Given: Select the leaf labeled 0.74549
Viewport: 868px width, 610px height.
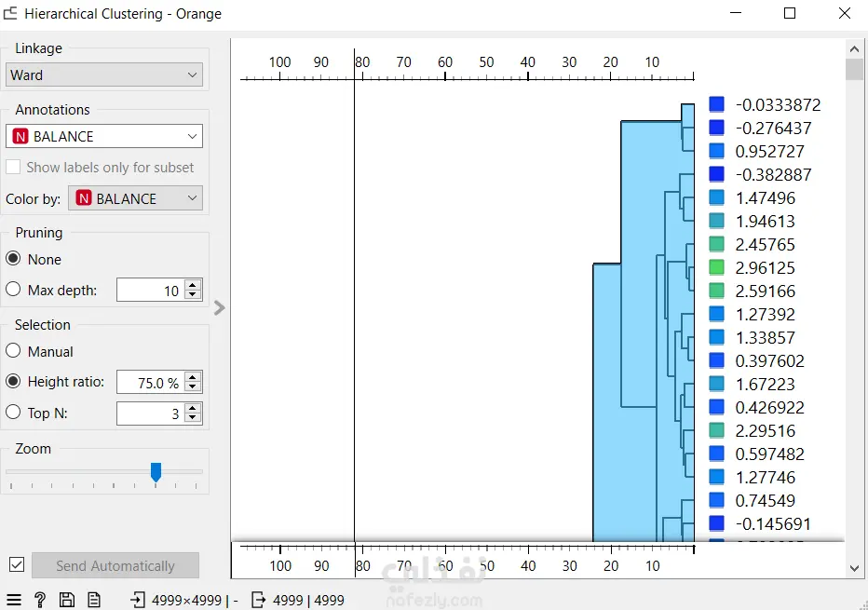Looking at the screenshot, I should click(765, 500).
